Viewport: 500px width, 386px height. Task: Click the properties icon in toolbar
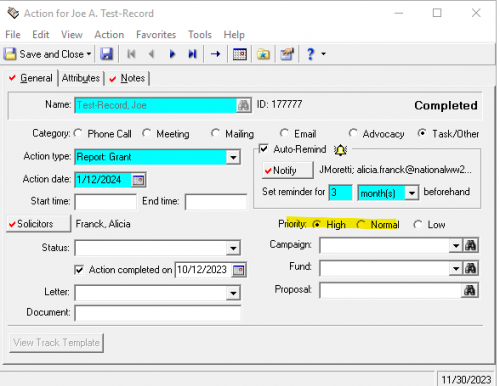coord(287,54)
